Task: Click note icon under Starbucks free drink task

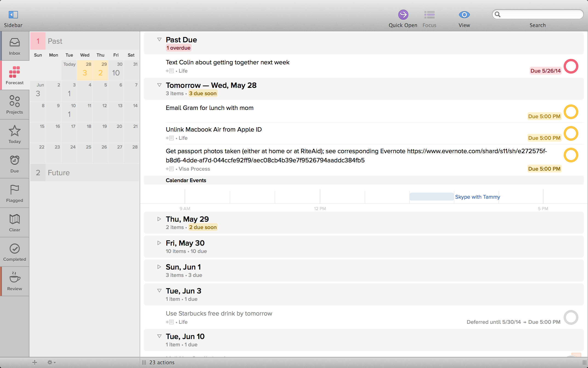Action: point(170,322)
